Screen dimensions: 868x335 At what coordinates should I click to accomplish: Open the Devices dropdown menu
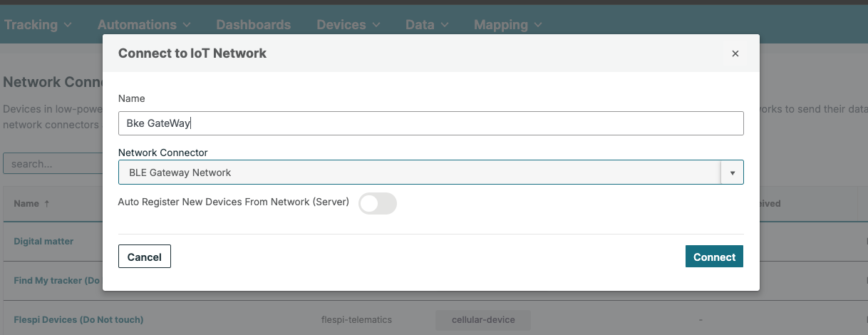[348, 25]
